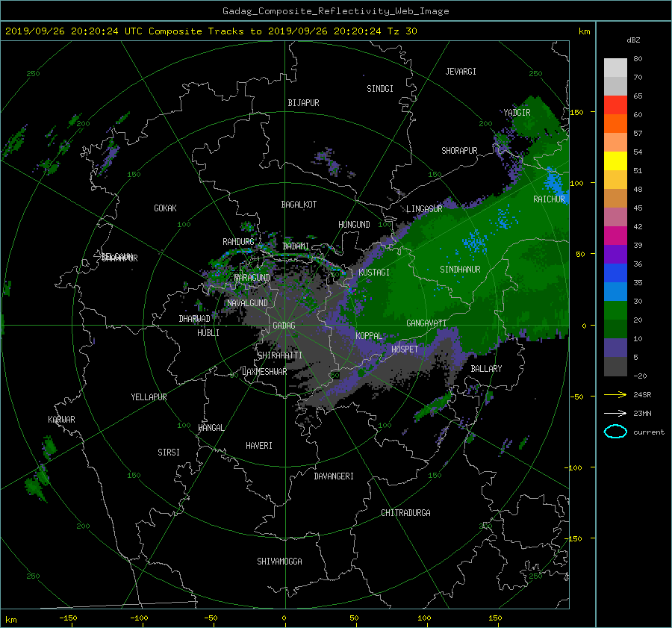Click the GOKAK city label

pos(165,208)
